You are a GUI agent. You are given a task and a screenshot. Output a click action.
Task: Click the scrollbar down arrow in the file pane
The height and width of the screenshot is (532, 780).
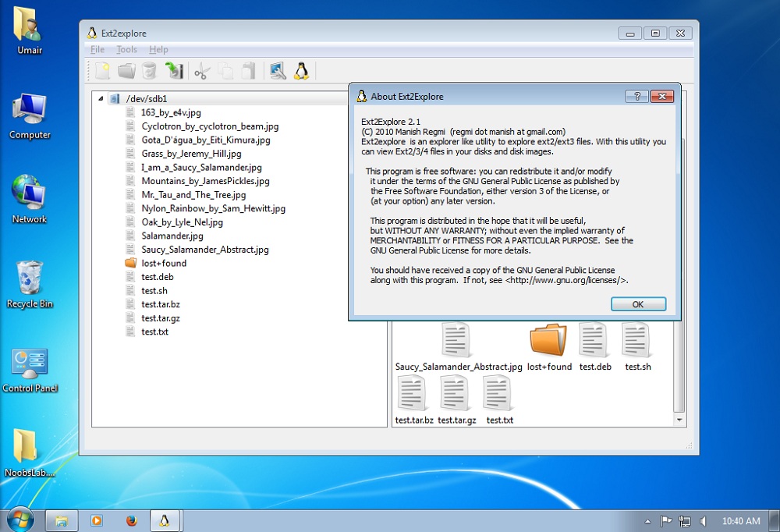point(678,419)
